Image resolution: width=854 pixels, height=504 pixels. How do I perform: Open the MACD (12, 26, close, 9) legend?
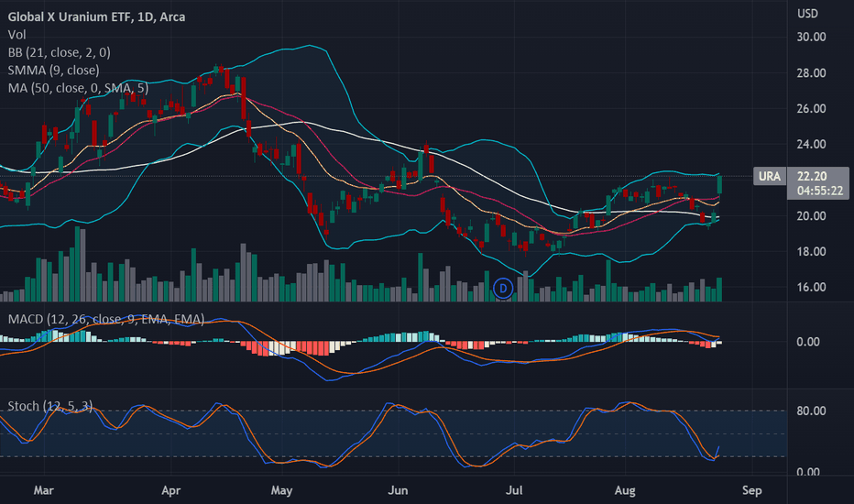pyautogui.click(x=106, y=319)
